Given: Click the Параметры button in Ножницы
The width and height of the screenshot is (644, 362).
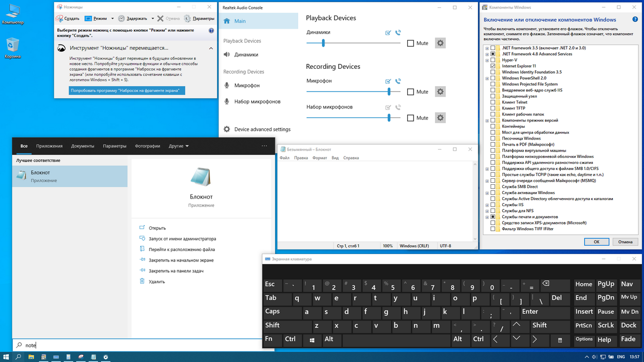Looking at the screenshot, I should coord(199,19).
